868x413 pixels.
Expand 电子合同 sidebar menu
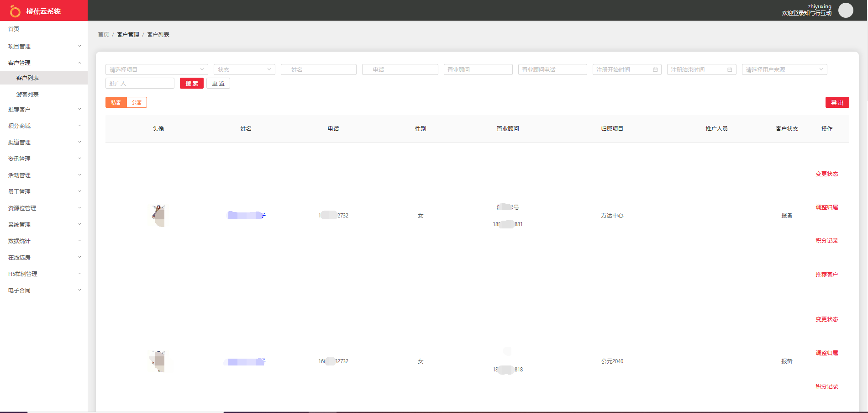[x=44, y=290]
